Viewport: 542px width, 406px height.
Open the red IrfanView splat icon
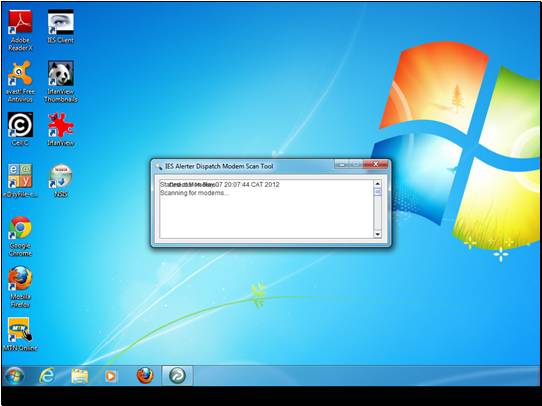(60, 129)
